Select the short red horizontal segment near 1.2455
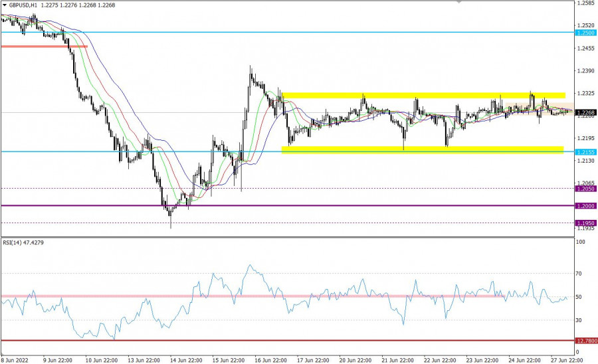This screenshot has width=598, height=364. [45, 46]
